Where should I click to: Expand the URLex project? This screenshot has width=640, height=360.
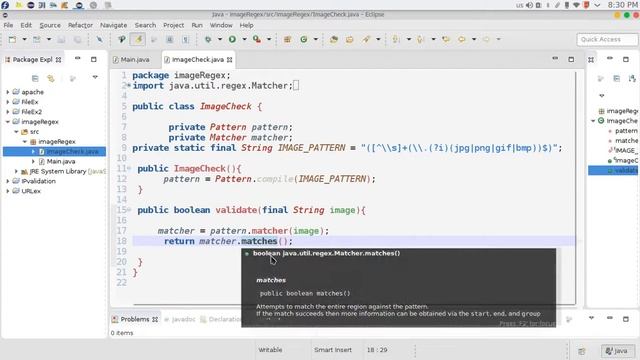[x=8, y=191]
